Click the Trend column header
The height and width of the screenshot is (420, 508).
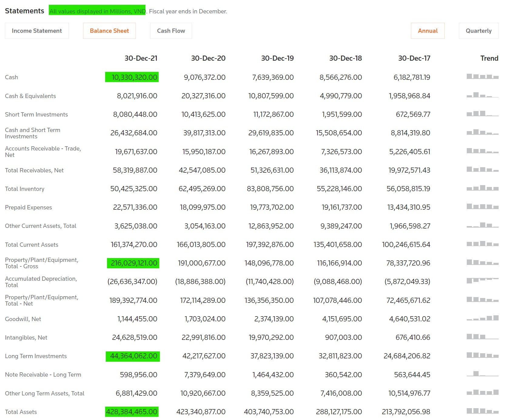coord(489,58)
